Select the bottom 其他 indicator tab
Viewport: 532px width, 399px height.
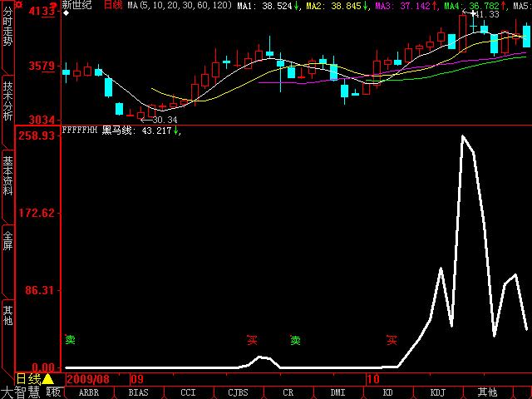tap(487, 392)
